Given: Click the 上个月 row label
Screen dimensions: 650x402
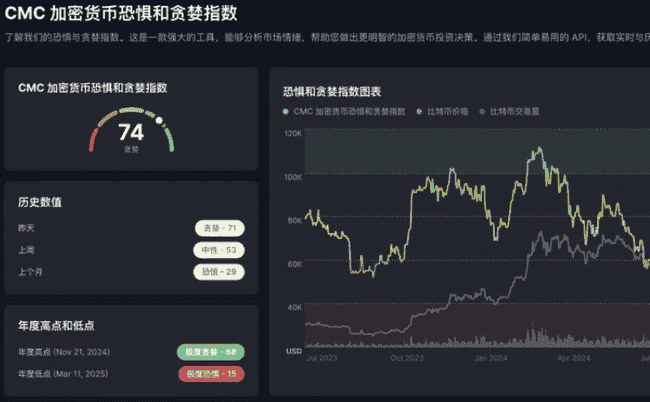Looking at the screenshot, I should pyautogui.click(x=30, y=272).
